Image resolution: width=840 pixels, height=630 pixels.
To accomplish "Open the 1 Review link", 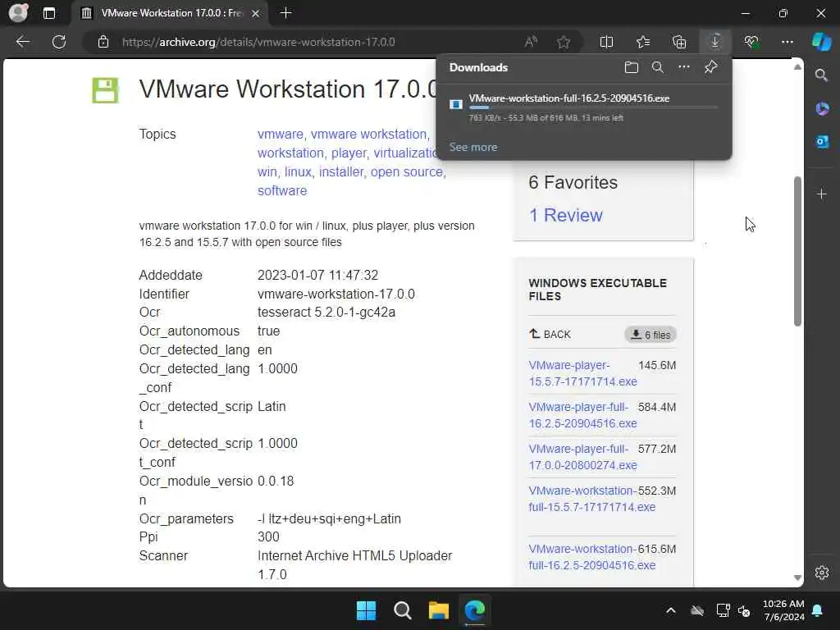I will coord(566,216).
